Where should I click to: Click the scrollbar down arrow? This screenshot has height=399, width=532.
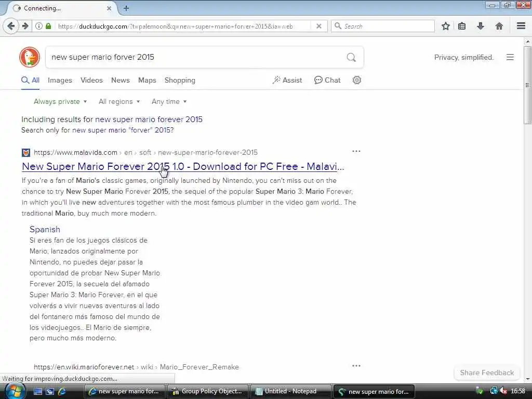pyautogui.click(x=527, y=379)
